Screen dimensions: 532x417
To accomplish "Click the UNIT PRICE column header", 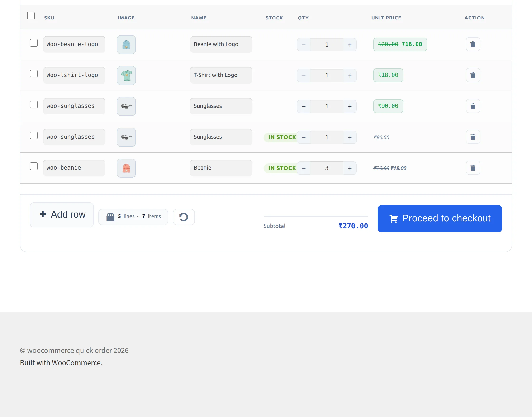I will pyautogui.click(x=386, y=18).
